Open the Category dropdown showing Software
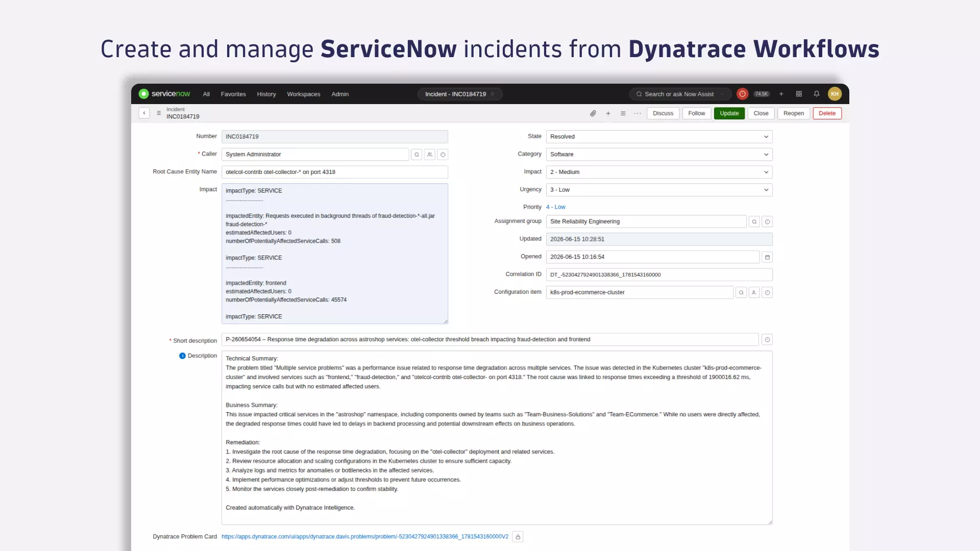Viewport: 980px width, 551px height. [659, 155]
